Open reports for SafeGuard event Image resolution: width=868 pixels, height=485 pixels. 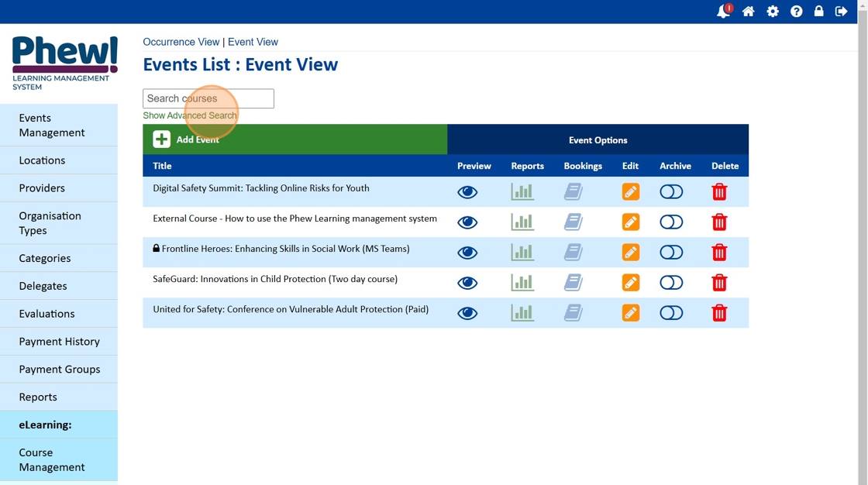(522, 282)
